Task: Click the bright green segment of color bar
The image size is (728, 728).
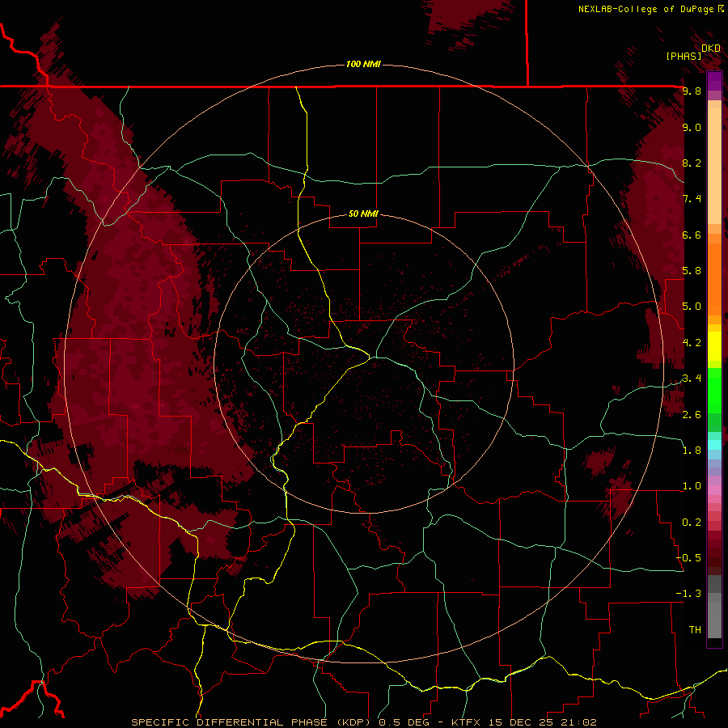Action: point(714,390)
